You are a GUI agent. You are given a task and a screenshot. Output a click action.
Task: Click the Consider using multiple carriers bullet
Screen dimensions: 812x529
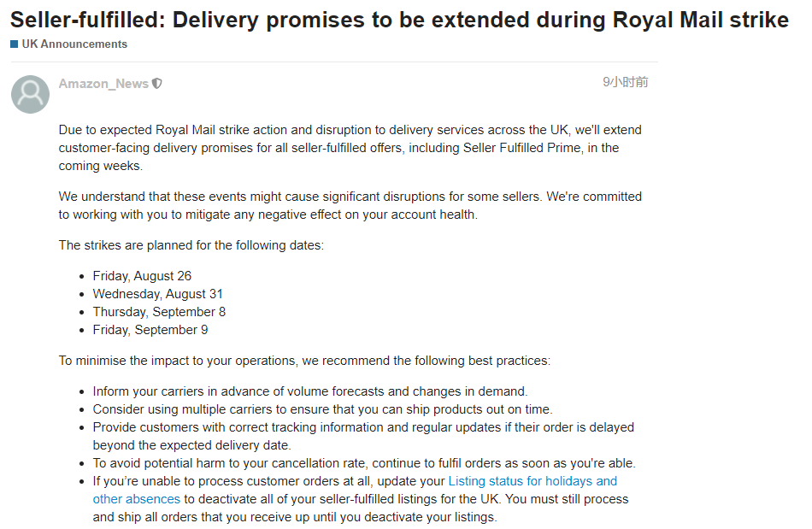coord(322,409)
